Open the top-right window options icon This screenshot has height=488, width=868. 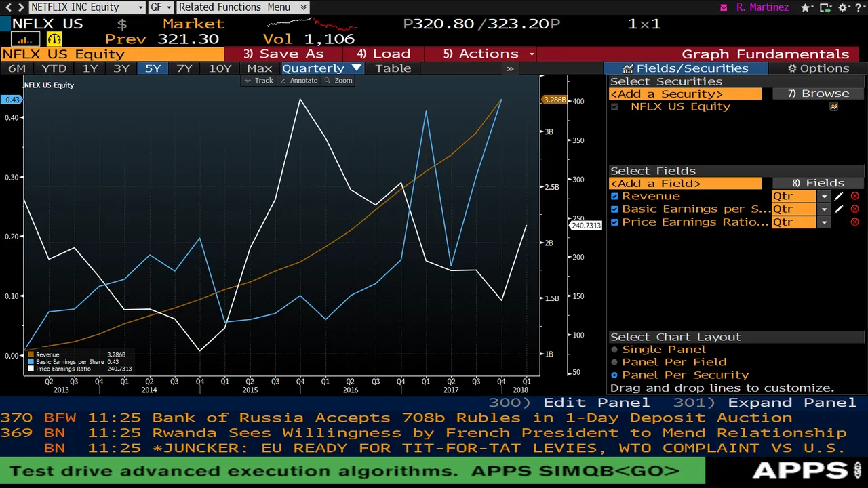point(827,7)
